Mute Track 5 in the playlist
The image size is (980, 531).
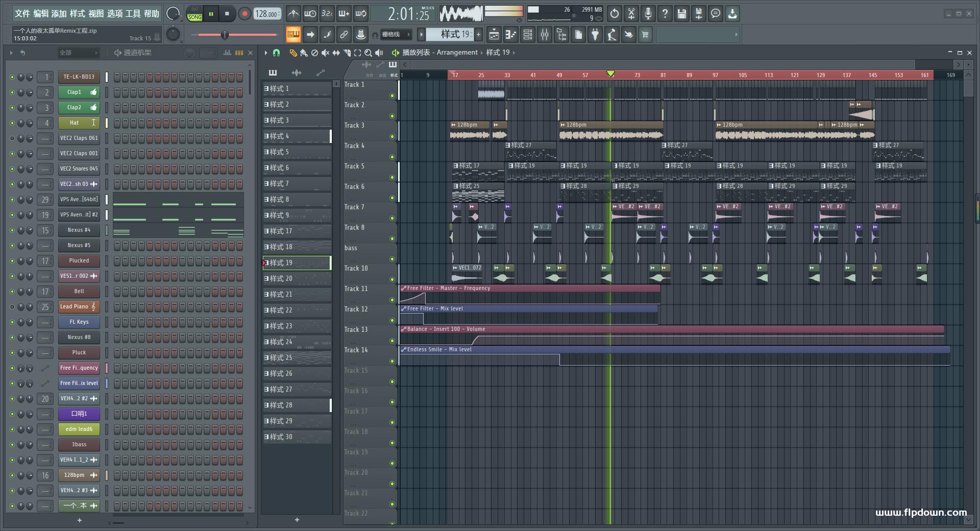pyautogui.click(x=392, y=177)
